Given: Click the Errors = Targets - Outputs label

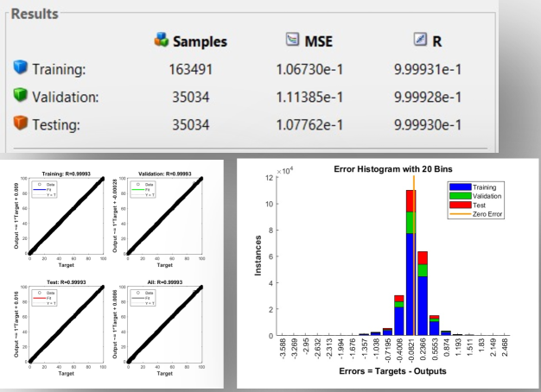Looking at the screenshot, I should [x=392, y=371].
